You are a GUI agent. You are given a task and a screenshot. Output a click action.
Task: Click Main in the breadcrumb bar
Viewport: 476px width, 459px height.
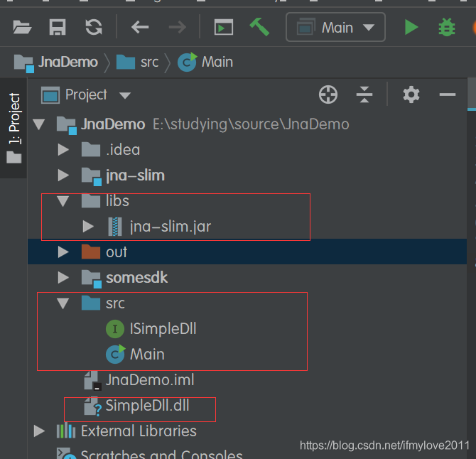205,63
